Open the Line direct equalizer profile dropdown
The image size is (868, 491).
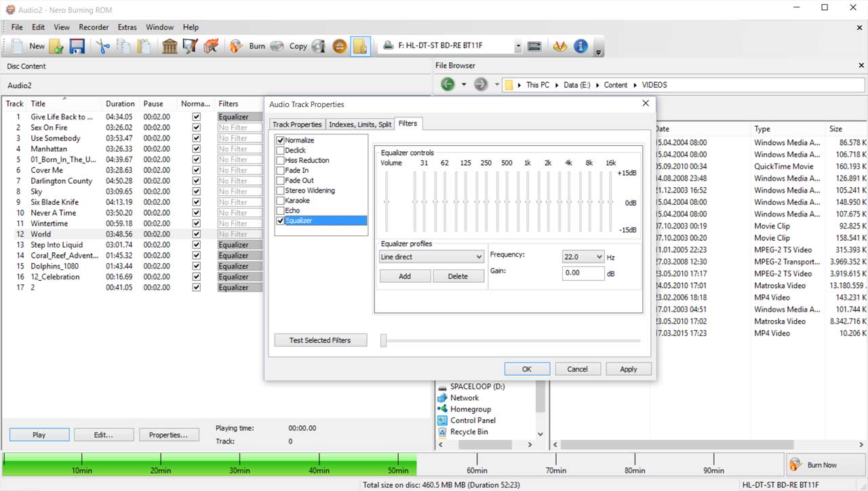pos(431,257)
